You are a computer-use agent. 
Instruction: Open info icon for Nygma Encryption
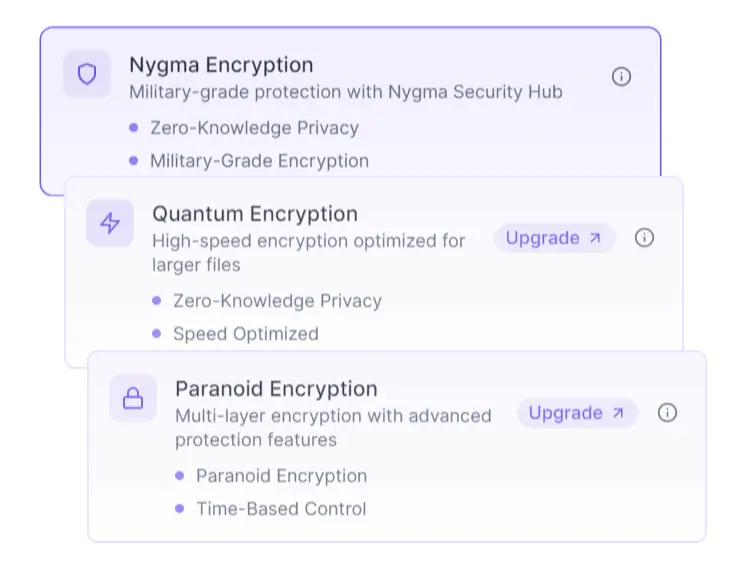pos(621,76)
